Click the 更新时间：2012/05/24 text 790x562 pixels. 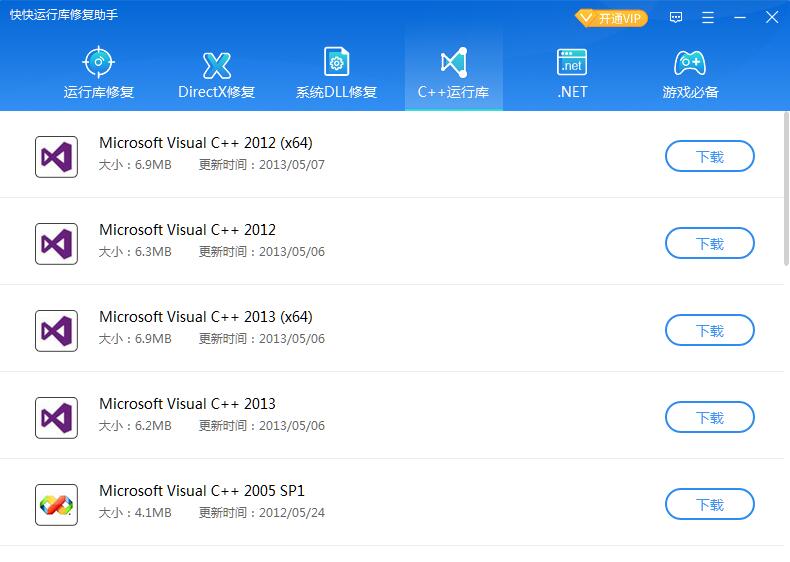tap(261, 513)
